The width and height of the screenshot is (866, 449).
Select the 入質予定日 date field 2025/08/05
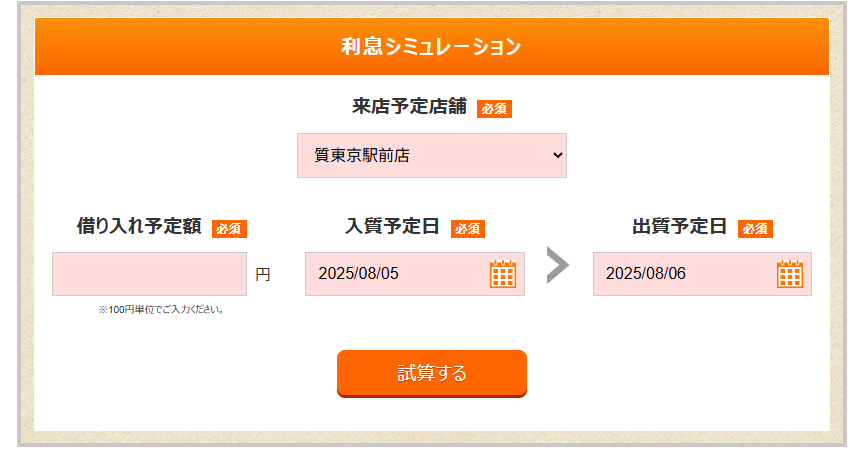(415, 274)
